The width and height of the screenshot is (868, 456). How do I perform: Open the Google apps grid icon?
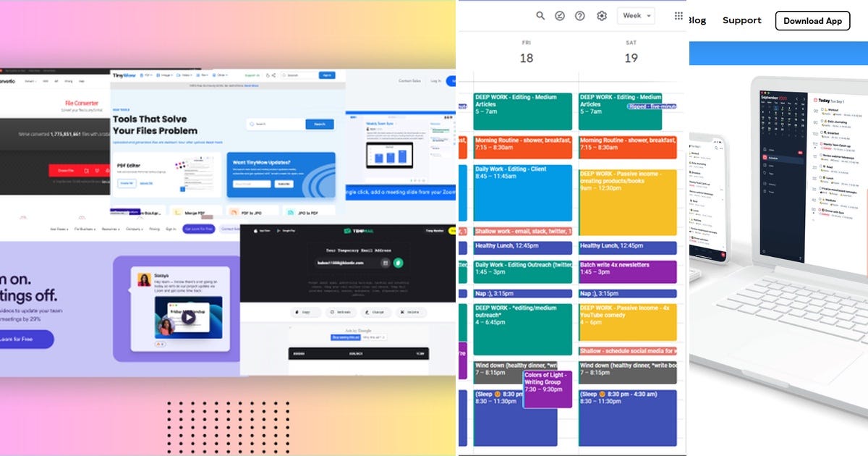point(679,17)
